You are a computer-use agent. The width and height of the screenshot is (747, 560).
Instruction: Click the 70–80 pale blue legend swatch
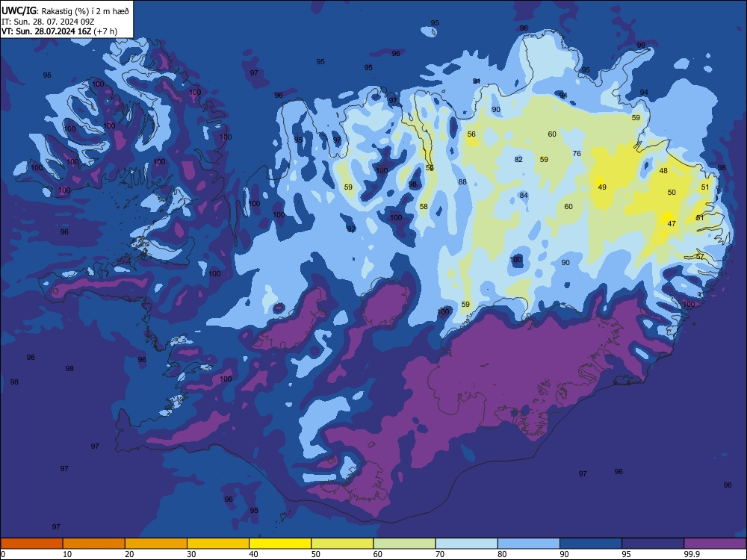coord(466,544)
